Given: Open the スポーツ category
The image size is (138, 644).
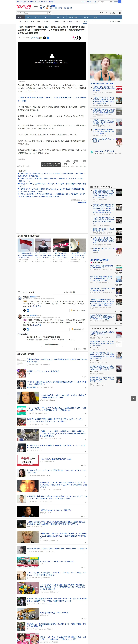Looking at the screenshot, I should click(x=56, y=21).
